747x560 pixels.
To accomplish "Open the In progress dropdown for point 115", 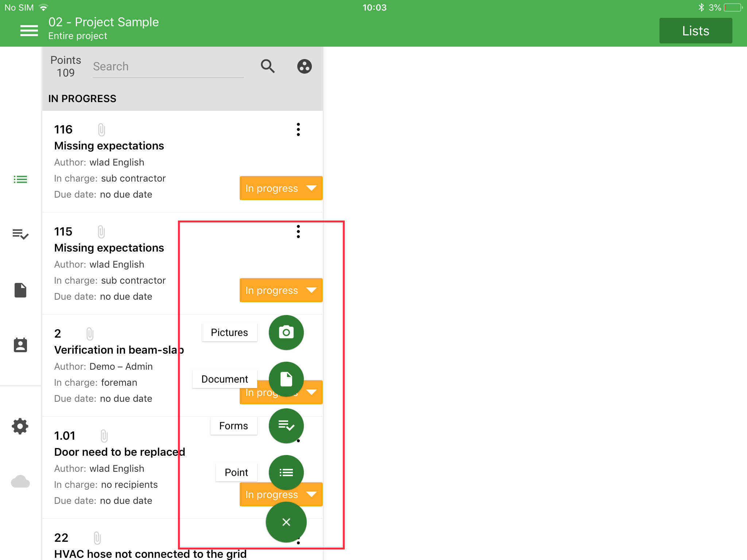I will (281, 290).
